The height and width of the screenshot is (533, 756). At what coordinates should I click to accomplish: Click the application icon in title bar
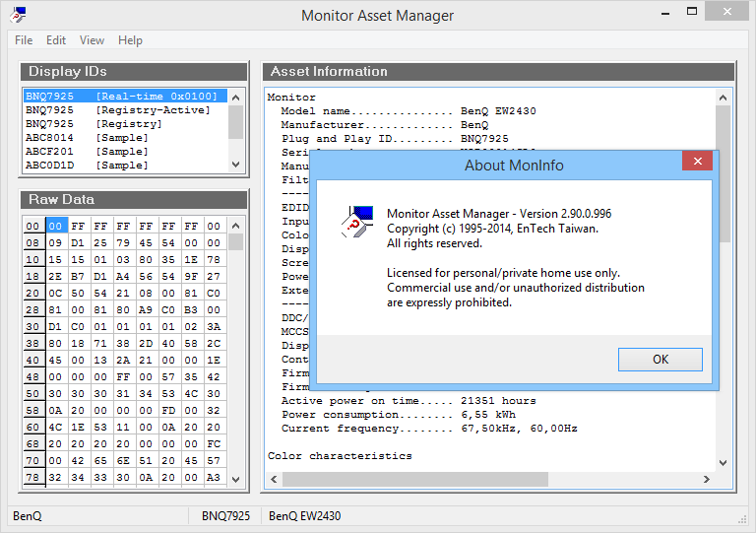[x=18, y=15]
